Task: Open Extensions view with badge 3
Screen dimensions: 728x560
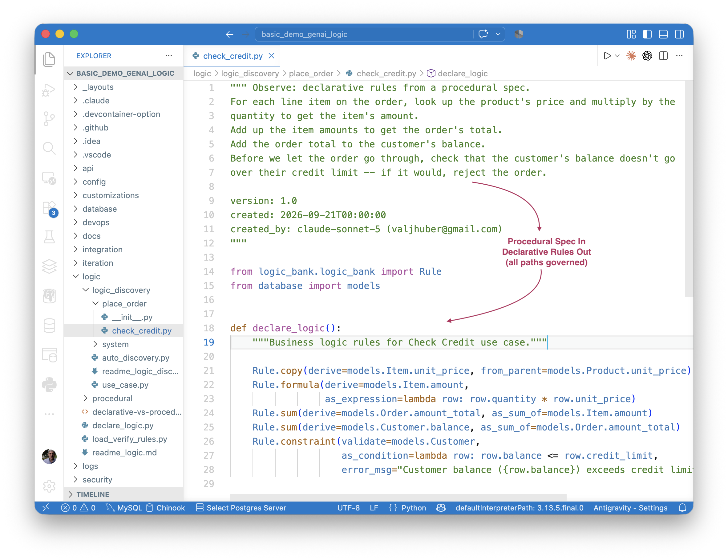Action: coord(50,209)
